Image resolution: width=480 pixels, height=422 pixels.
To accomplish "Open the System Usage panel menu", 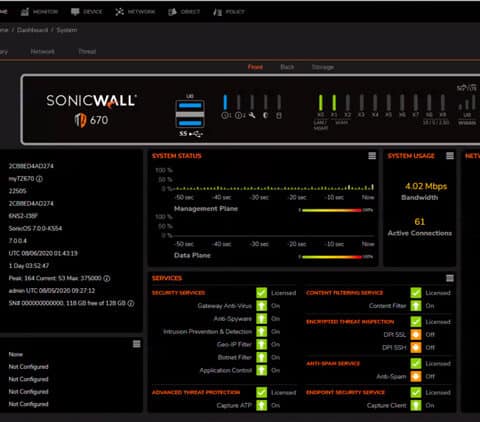I will click(x=450, y=156).
